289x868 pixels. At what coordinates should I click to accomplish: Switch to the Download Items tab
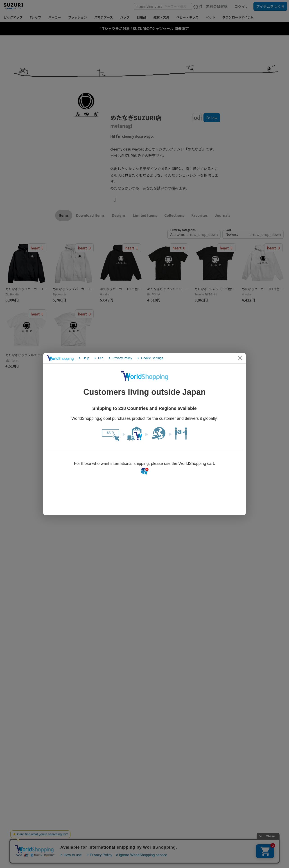coord(90,215)
